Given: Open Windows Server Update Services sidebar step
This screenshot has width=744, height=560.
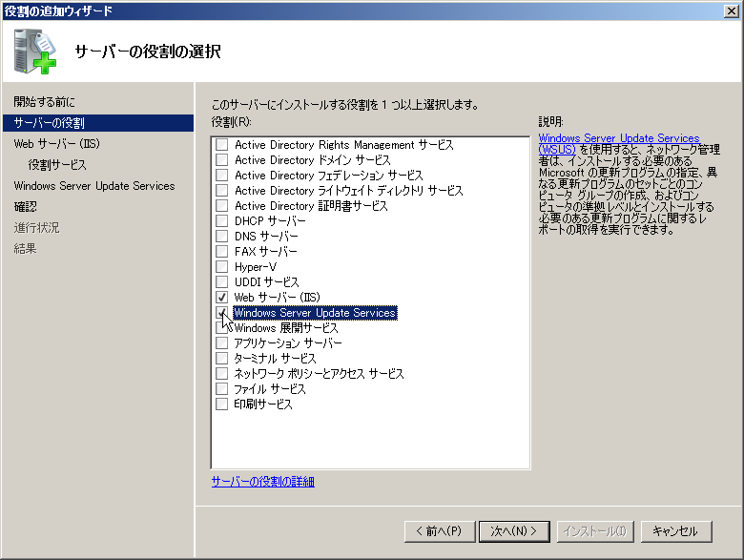Looking at the screenshot, I should 93,186.
